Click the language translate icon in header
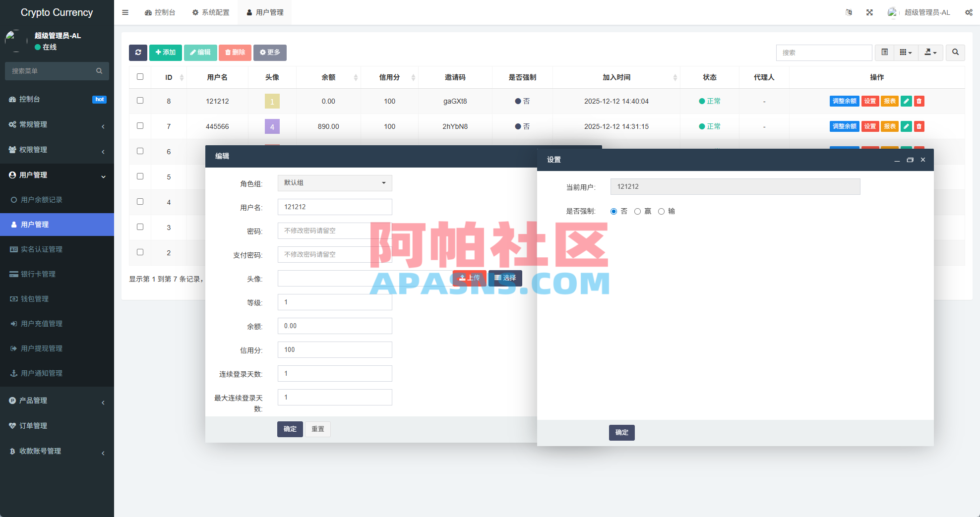Viewport: 980px width, 517px height. [849, 12]
